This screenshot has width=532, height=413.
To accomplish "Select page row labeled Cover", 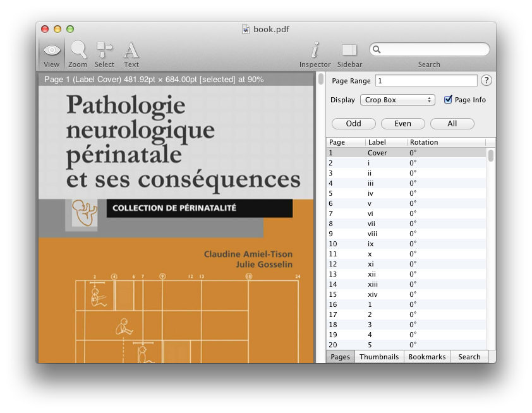I will [406, 153].
